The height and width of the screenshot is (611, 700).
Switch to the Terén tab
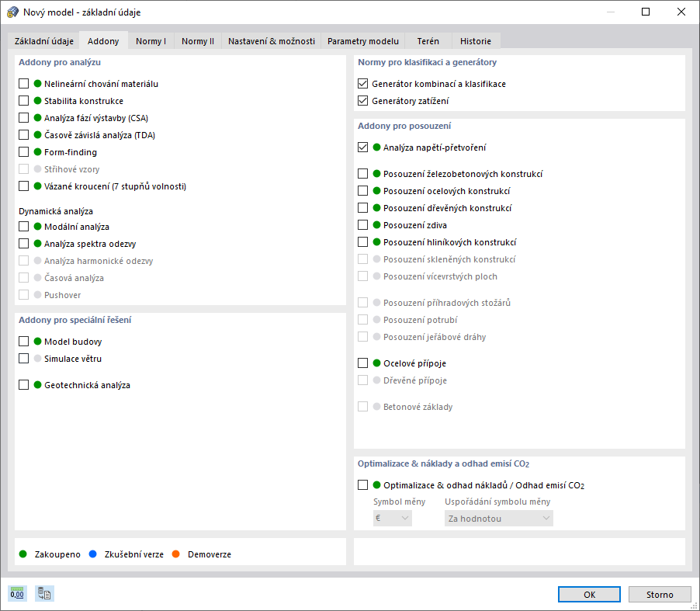click(x=428, y=40)
